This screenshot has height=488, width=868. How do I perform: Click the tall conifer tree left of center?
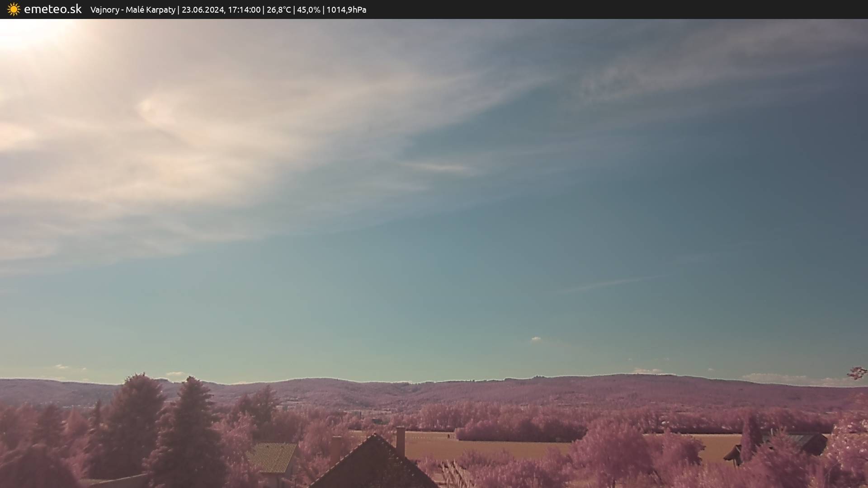(190, 429)
